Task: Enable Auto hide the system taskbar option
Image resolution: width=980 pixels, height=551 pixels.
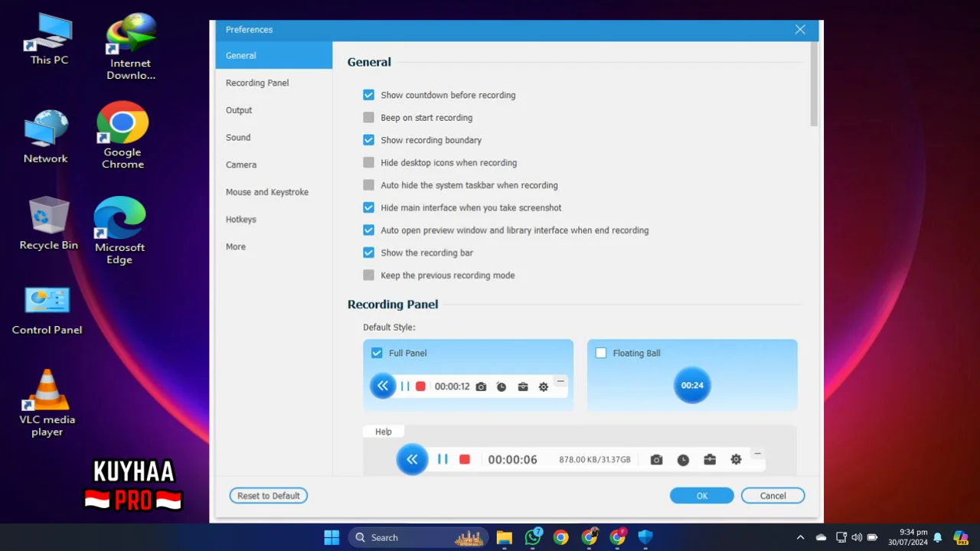Action: click(x=369, y=185)
